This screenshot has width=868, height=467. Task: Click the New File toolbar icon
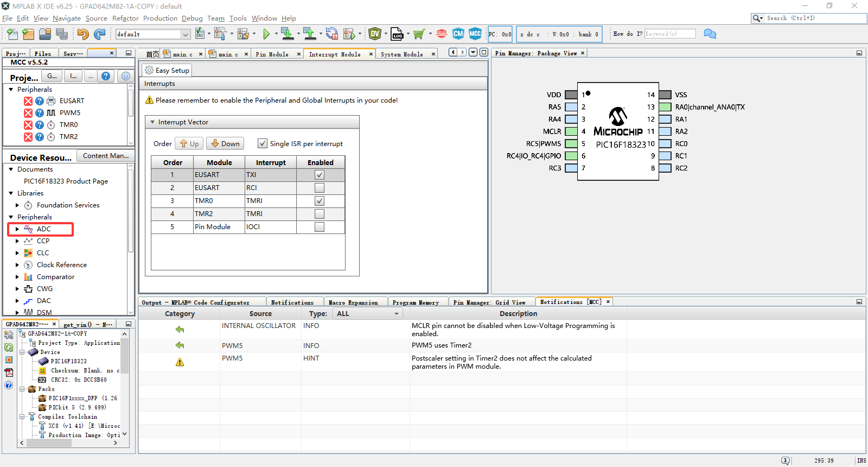click(12, 34)
